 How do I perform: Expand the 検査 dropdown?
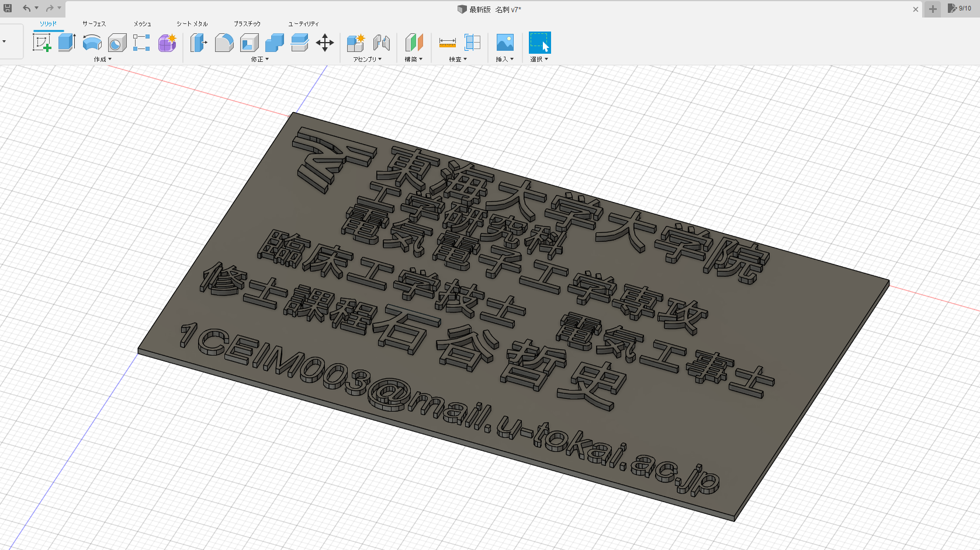(458, 59)
